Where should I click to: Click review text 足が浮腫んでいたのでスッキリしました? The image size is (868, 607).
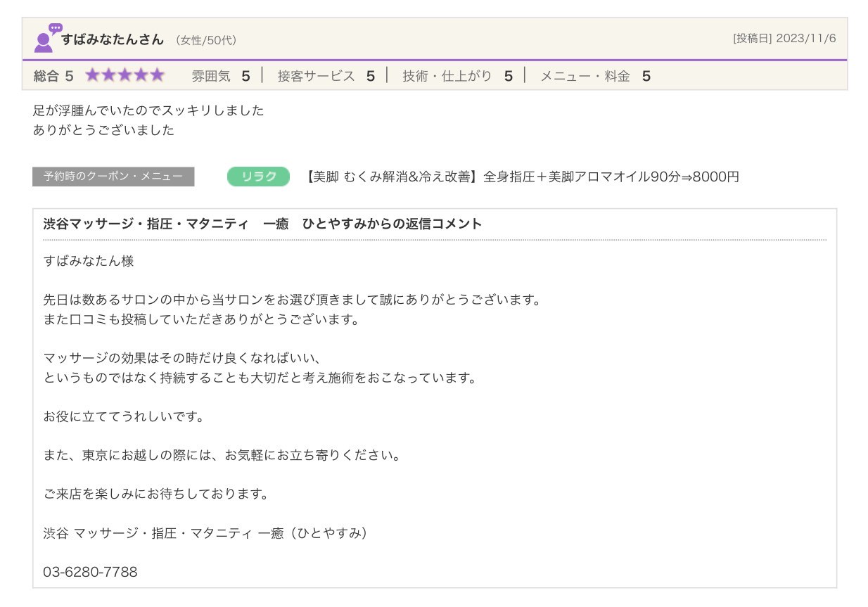pyautogui.click(x=148, y=110)
